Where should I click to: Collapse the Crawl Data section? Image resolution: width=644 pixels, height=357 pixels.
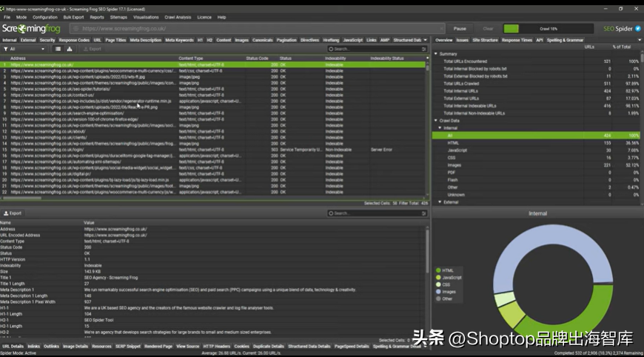pyautogui.click(x=436, y=121)
